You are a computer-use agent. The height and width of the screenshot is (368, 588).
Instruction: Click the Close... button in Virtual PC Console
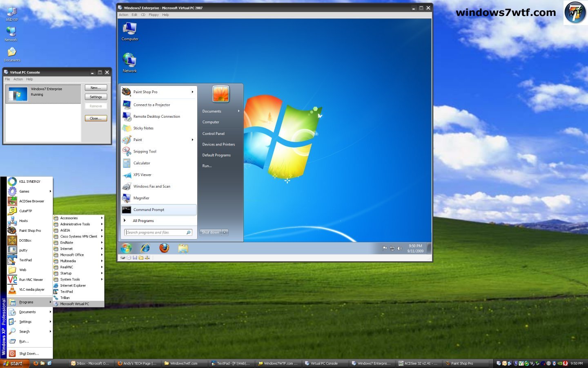[96, 119]
